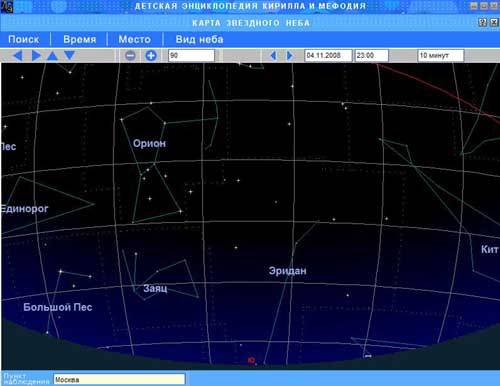The width and height of the screenshot is (500, 386).
Task: Select the Орион constellation label
Action: 149,143
